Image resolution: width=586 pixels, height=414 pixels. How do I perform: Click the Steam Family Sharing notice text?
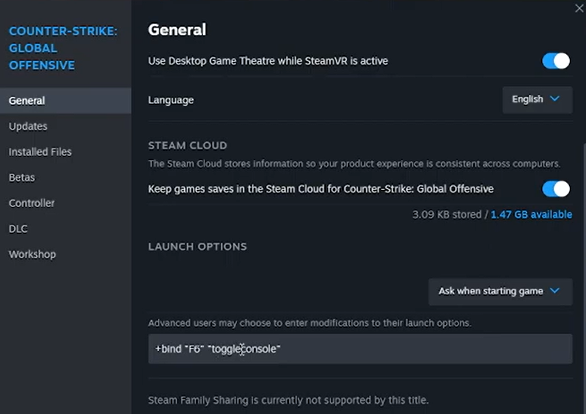288,400
